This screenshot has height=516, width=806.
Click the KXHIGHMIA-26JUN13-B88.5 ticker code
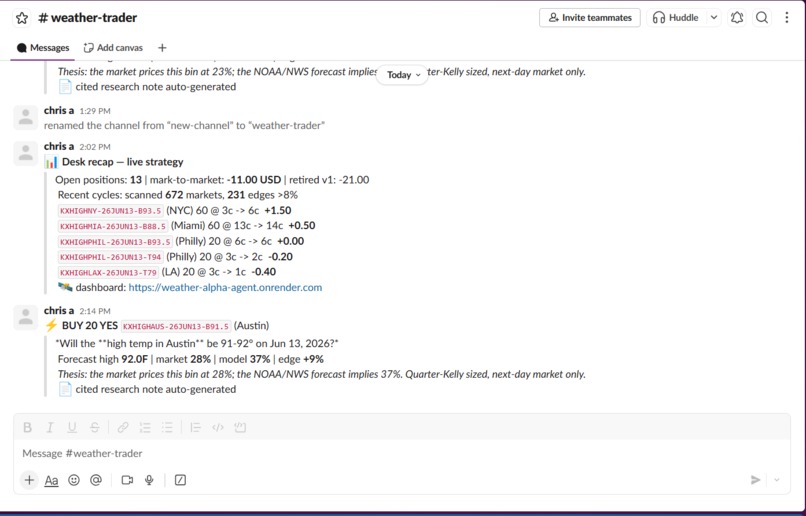coord(113,226)
